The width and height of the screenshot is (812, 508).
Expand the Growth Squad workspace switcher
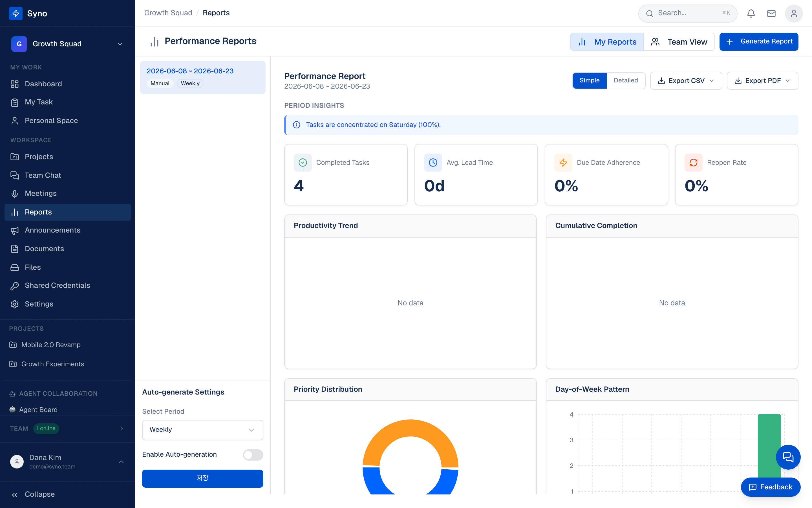point(67,44)
